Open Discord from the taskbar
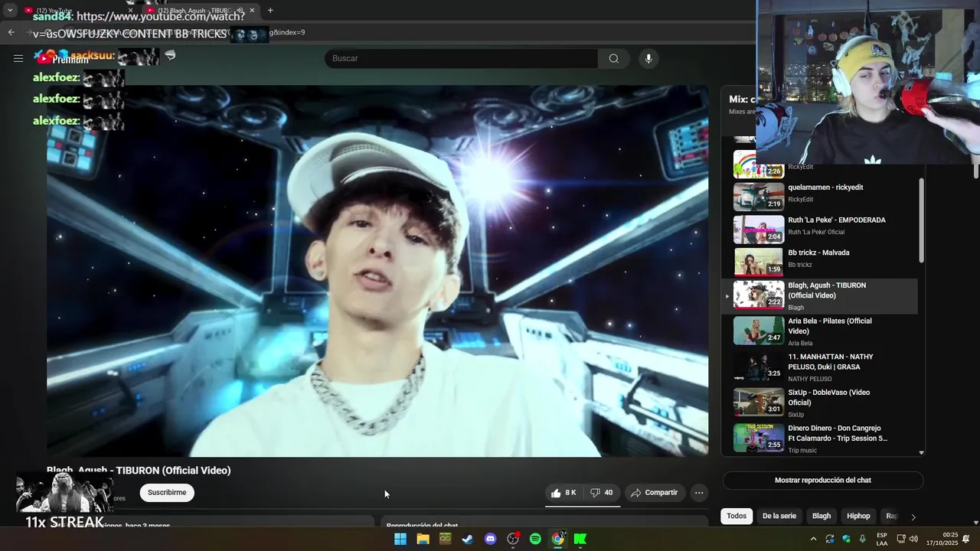Screen dimensions: 980x551 [x=491, y=539]
